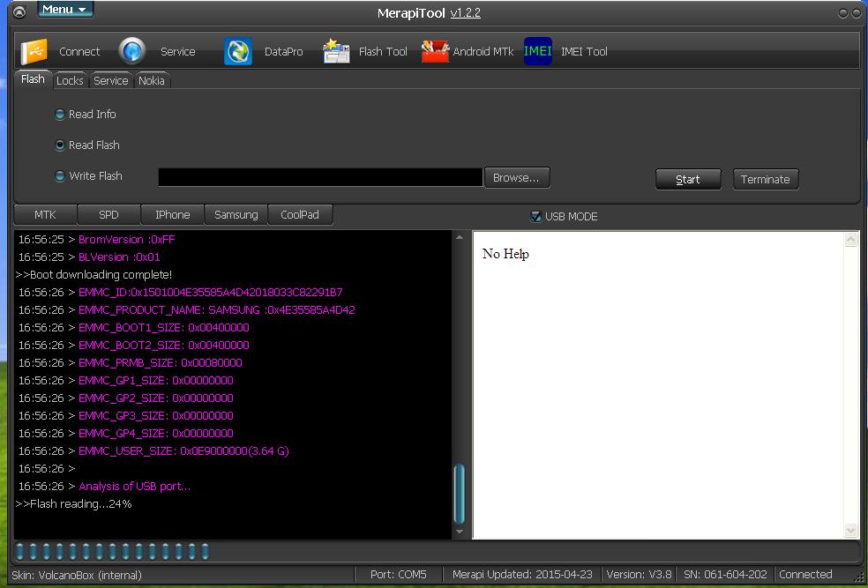Click the blue IMEI Tool icon
The image size is (868, 588).
pyautogui.click(x=537, y=51)
